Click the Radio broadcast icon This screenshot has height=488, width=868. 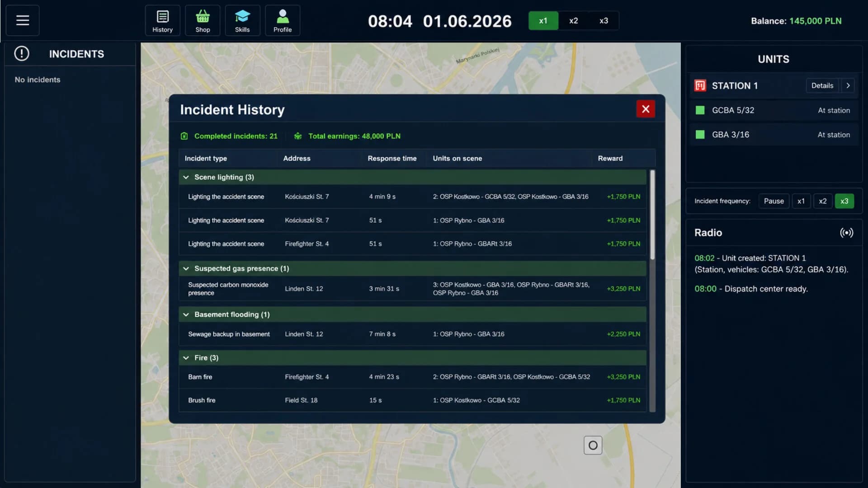point(847,233)
